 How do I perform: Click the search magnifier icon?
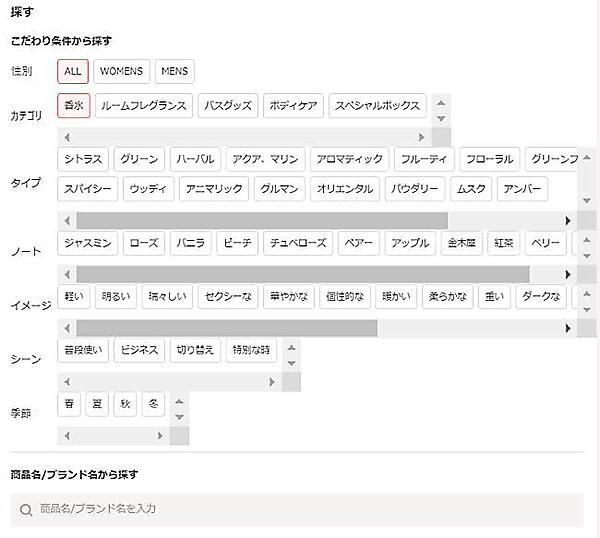26,510
